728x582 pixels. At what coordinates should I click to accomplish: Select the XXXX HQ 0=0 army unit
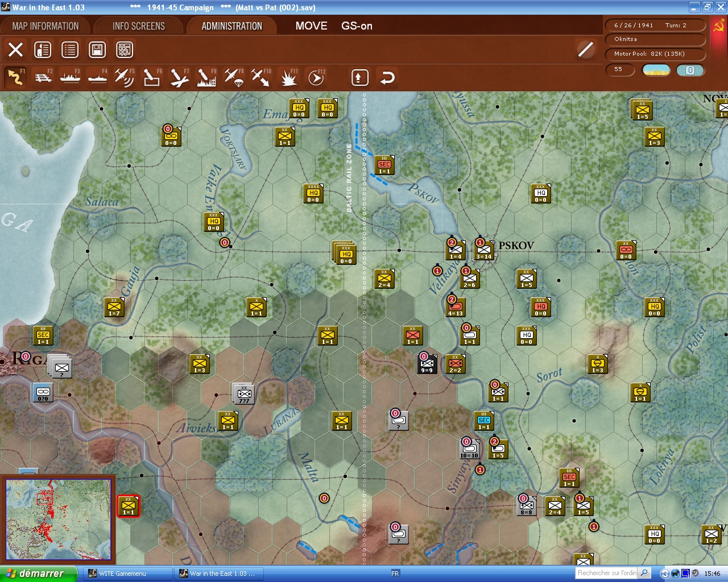tap(313, 193)
